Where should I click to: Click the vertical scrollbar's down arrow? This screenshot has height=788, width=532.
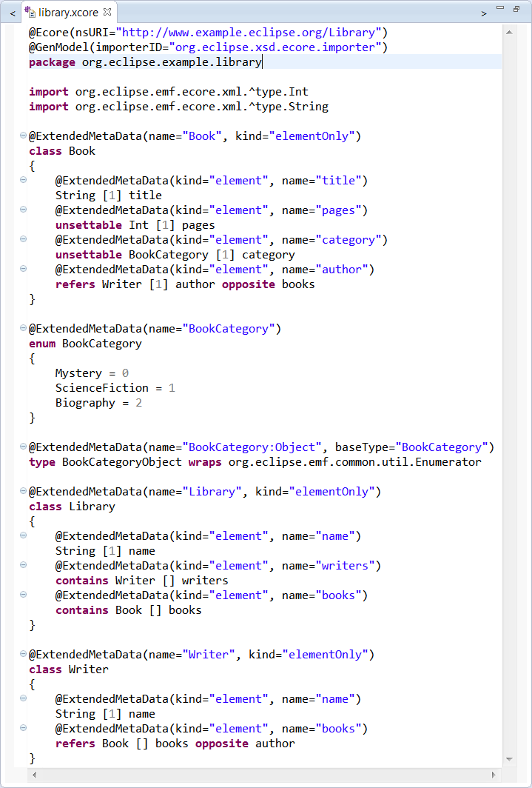click(x=509, y=759)
